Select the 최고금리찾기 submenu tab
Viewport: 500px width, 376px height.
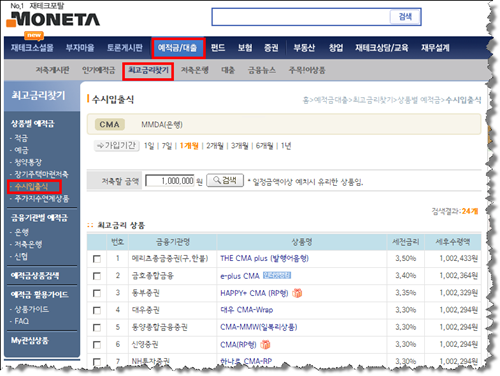pos(148,71)
